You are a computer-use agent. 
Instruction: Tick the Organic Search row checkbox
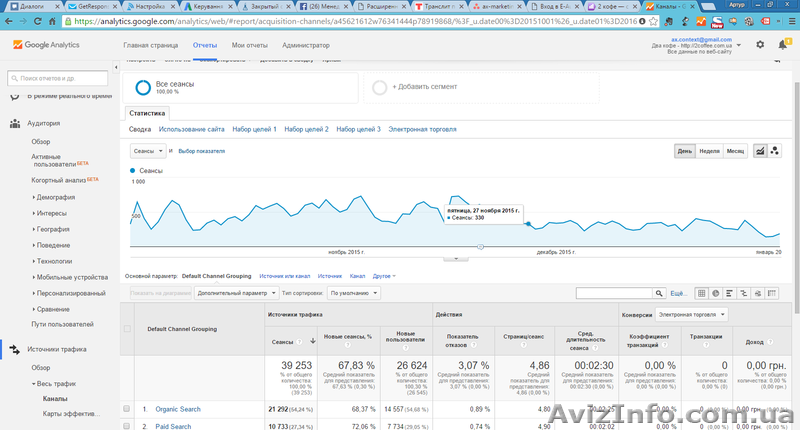127,409
